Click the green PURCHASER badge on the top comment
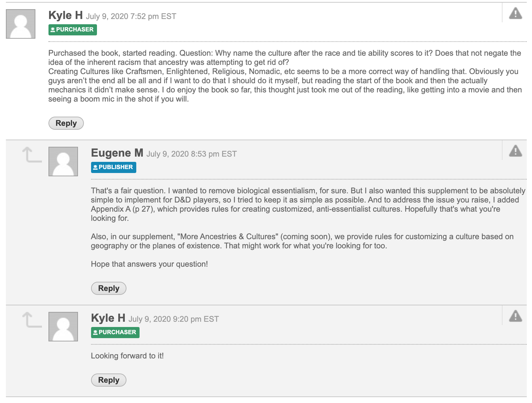This screenshot has height=403, width=532. (x=73, y=29)
